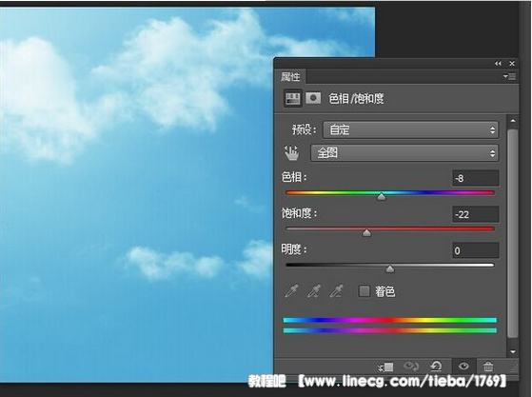Click the 明度 lightness slider handle
This screenshot has width=532, height=397.
point(390,268)
